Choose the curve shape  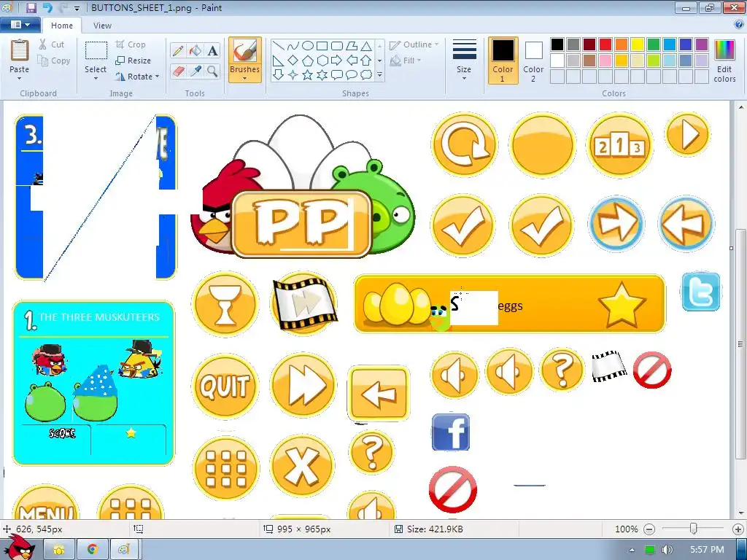tap(293, 46)
